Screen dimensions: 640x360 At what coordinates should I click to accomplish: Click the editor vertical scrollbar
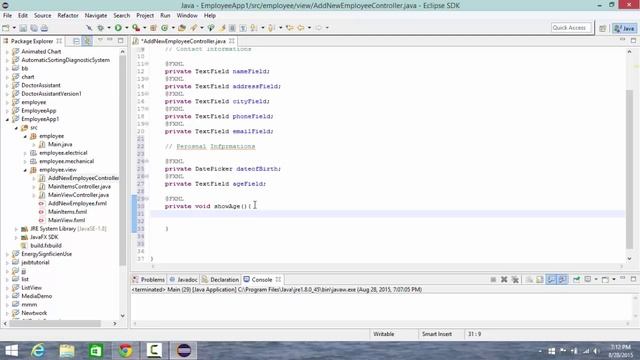click(629, 169)
